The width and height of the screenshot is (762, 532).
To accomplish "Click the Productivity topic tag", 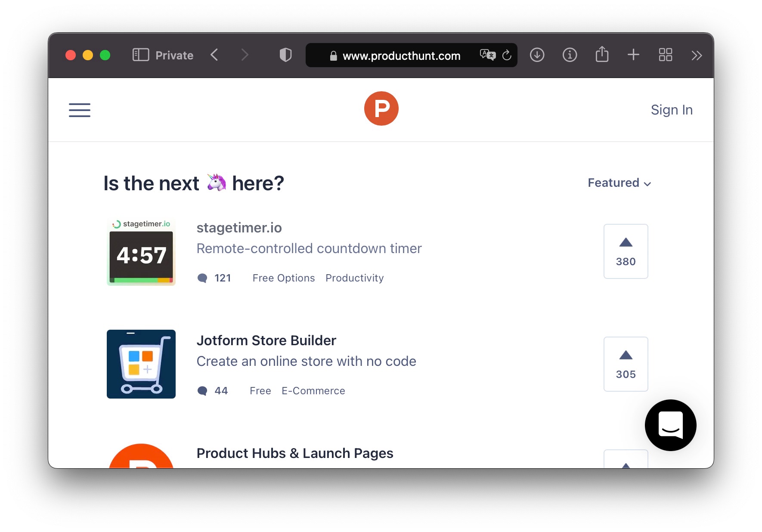I will click(x=355, y=278).
